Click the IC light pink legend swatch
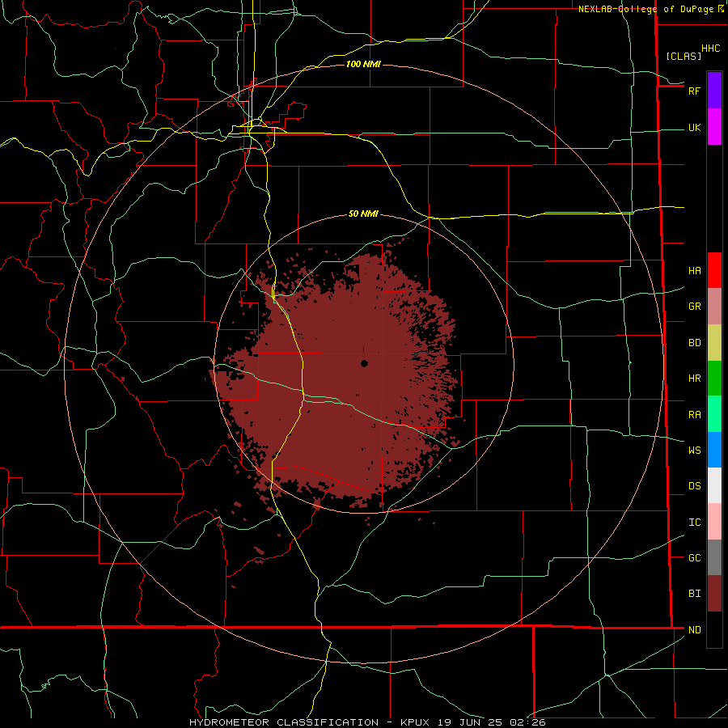Image resolution: width=728 pixels, height=728 pixels. 714,522
